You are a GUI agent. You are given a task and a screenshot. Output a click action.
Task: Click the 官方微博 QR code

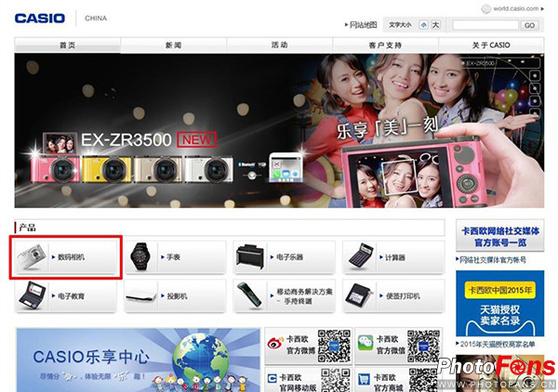coord(334,346)
